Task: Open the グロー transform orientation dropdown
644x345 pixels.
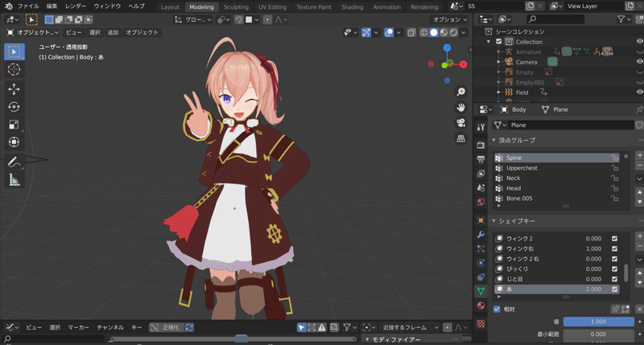Action: tap(193, 19)
